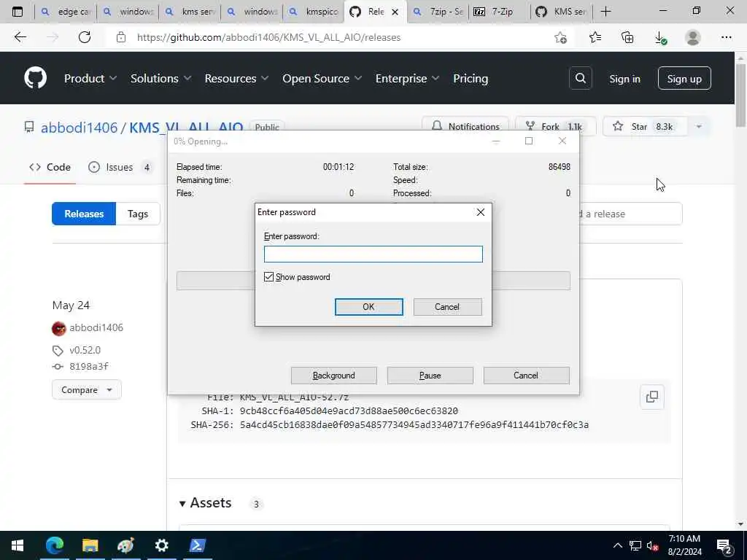This screenshot has height=560, width=747.
Task: Close the Enter password dialog with X
Action: (x=481, y=212)
